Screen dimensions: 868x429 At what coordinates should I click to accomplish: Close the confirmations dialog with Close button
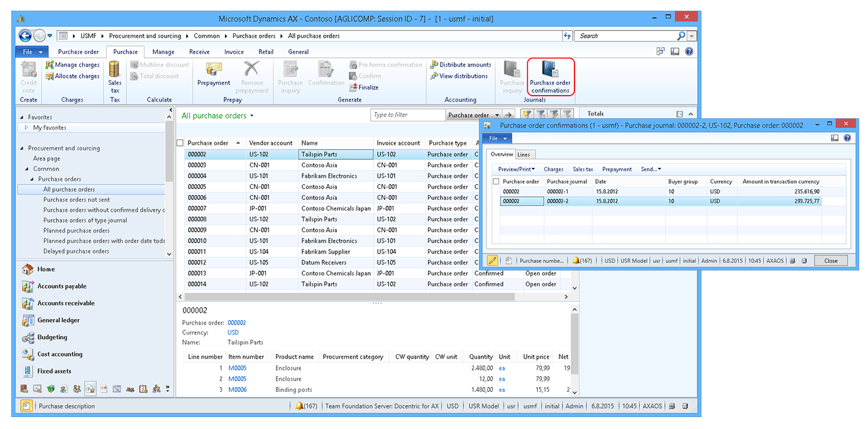coord(831,260)
